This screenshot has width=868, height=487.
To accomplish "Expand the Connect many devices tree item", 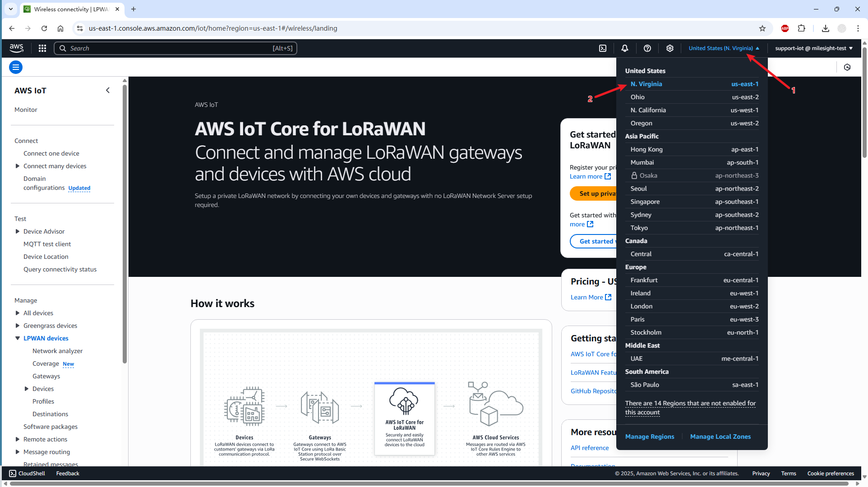I will (x=18, y=166).
